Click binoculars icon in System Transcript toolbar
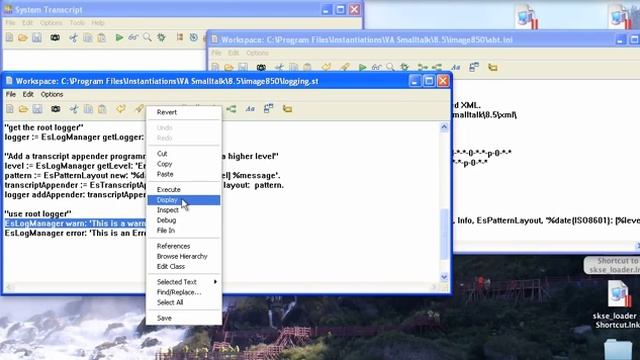The width and height of the screenshot is (640, 360). coord(55,38)
